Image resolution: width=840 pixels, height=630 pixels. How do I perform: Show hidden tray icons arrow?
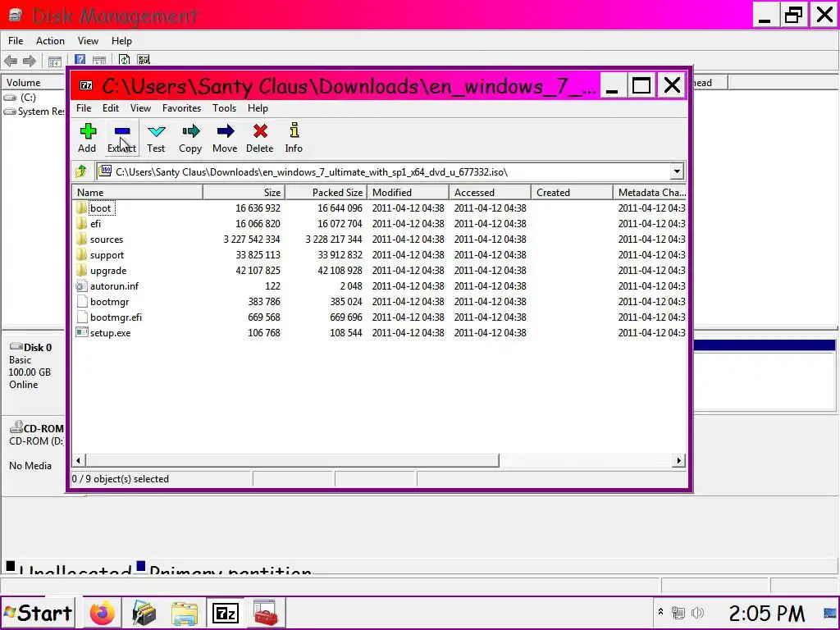coord(660,612)
